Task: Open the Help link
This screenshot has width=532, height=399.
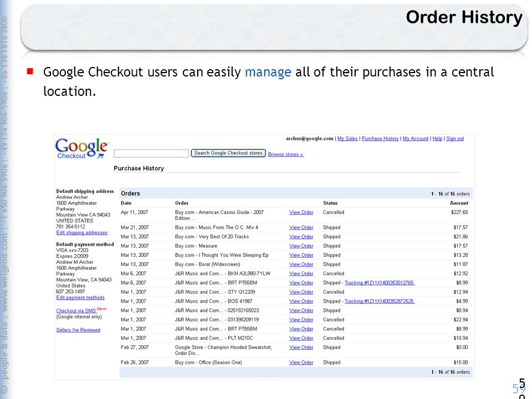Action: point(437,139)
